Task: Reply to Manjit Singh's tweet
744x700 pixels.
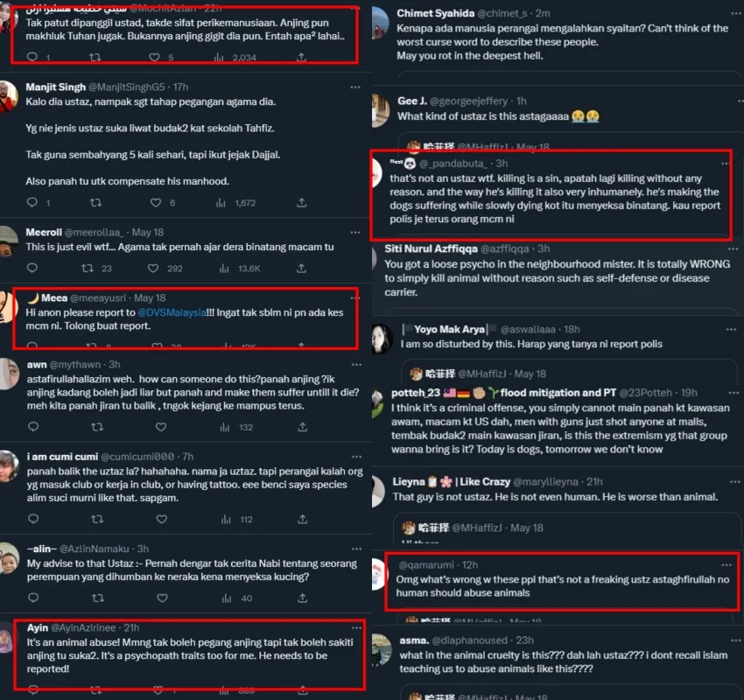Action: point(32,202)
